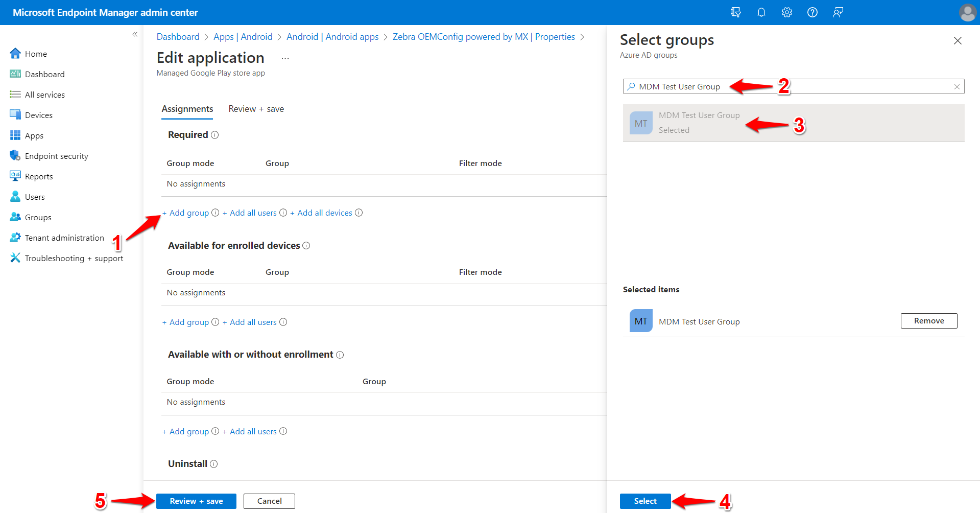
Task: Add all users under Required section
Action: tap(250, 213)
